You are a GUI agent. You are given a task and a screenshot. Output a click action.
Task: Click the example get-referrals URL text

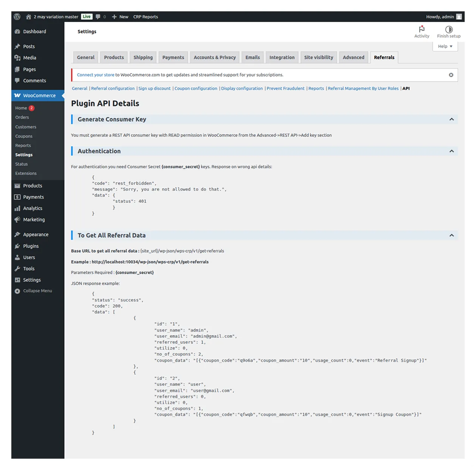pyautogui.click(x=150, y=262)
